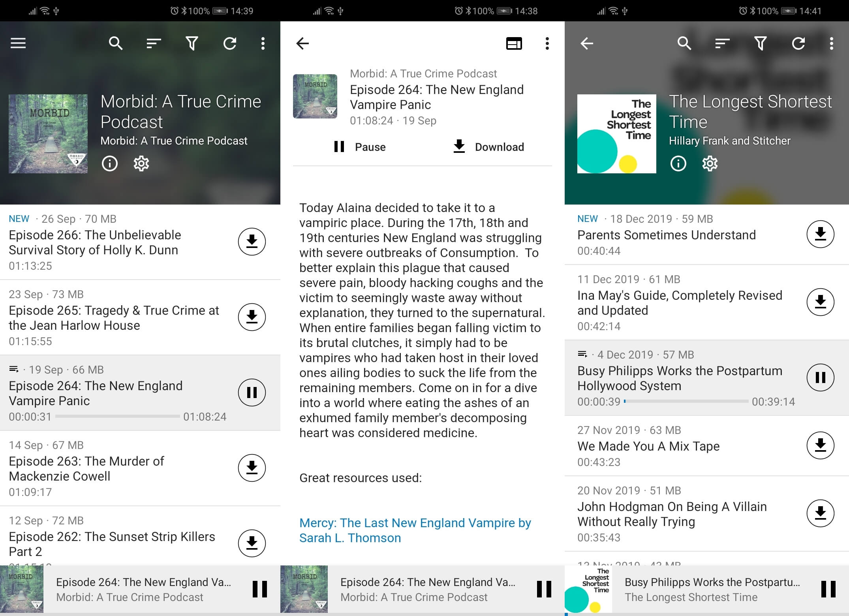This screenshot has width=849, height=616.
Task: Download Episode 265 Jean Harlow House
Action: pyautogui.click(x=252, y=317)
